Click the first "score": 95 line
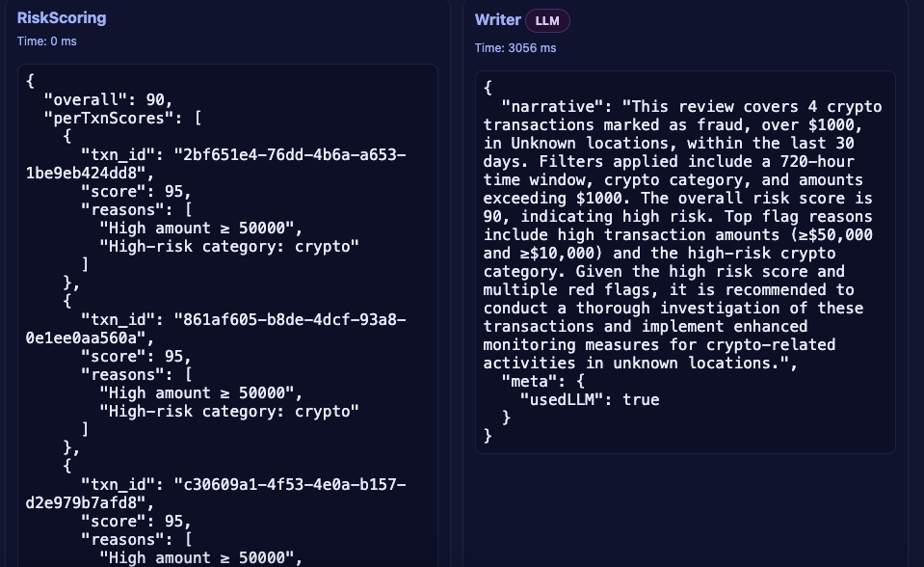The height and width of the screenshot is (567, 924). point(135,191)
